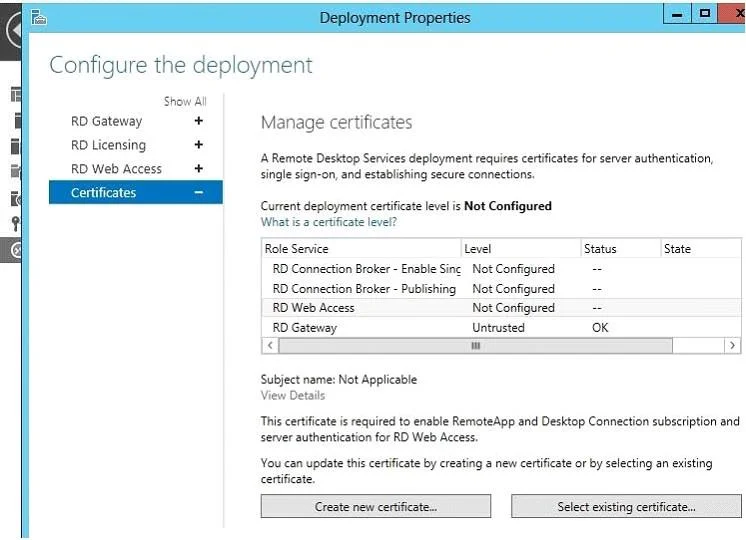The width and height of the screenshot is (746, 540).
Task: Expand the RD Web Access section
Action: 199,168
